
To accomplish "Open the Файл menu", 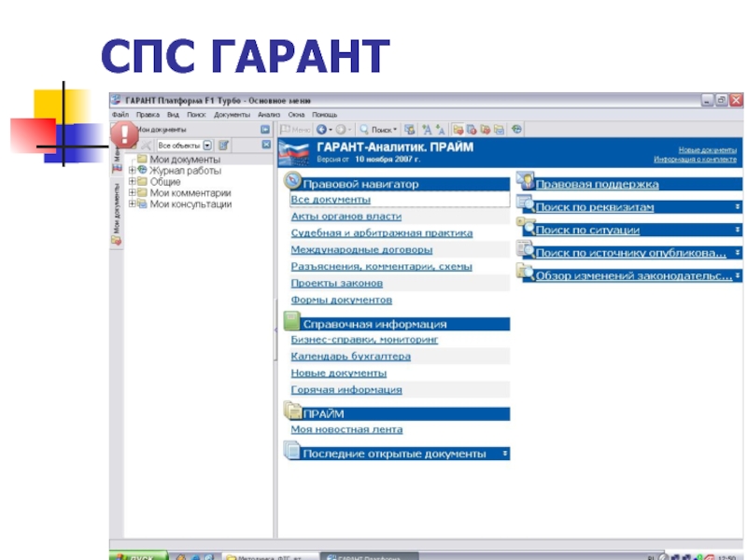I will [x=120, y=115].
